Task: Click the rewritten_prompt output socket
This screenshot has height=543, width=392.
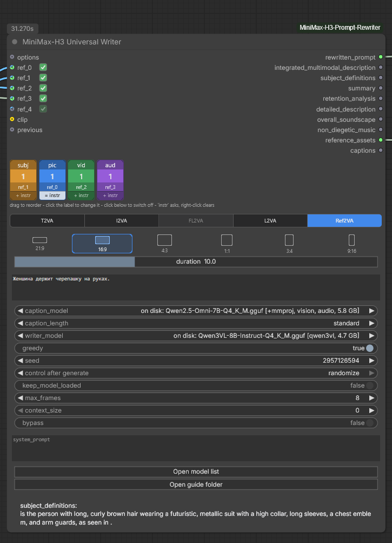Action: 381,57
